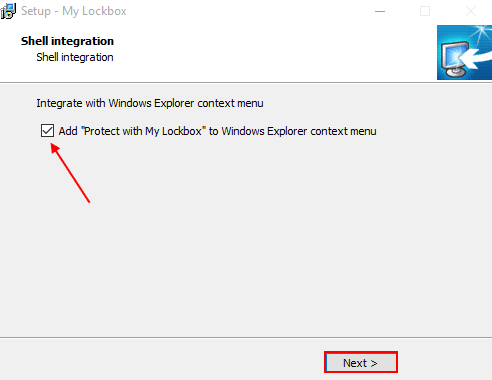Viewport: 492px width, 380px height.
Task: Click the bold Shell integration heading
Action: (x=67, y=41)
